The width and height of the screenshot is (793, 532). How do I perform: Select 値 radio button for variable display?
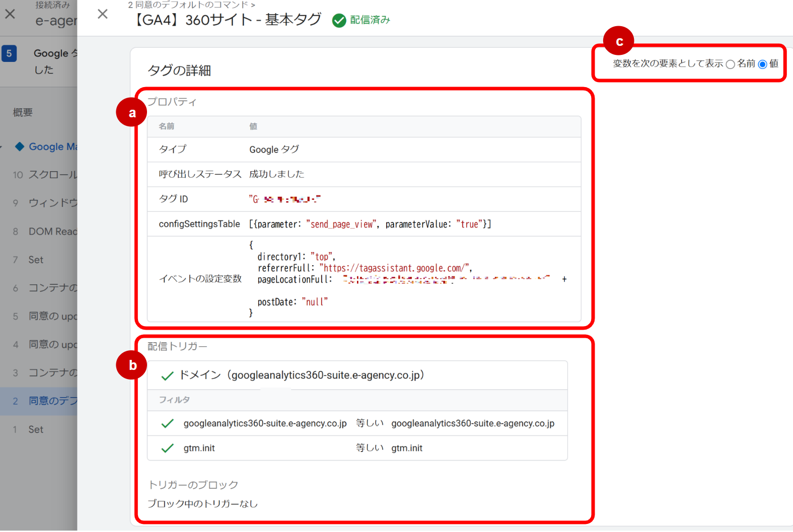(762, 64)
